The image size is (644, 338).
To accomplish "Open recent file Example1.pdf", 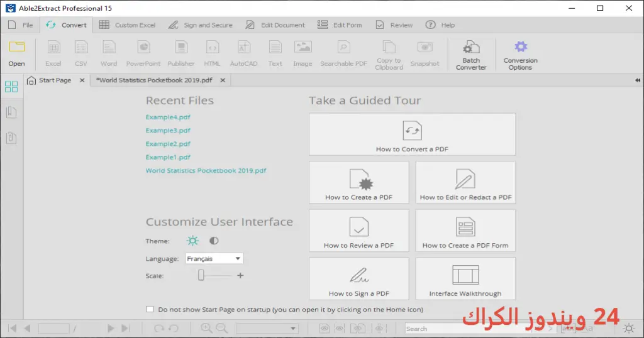I will [x=168, y=157].
